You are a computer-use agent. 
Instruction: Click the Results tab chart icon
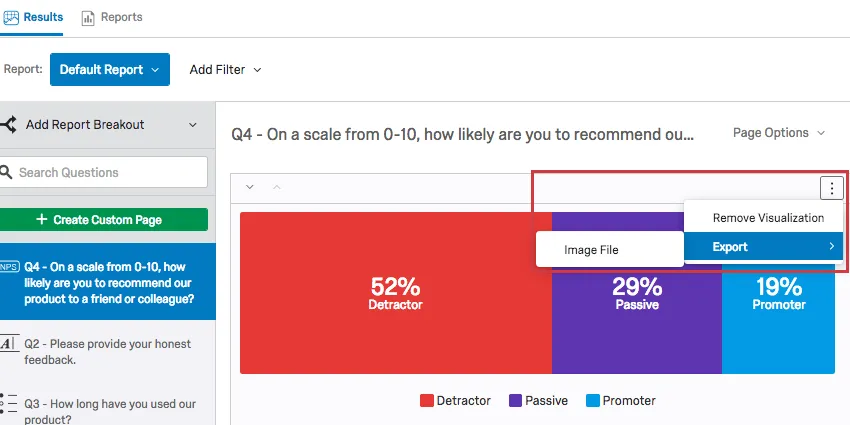coord(12,18)
